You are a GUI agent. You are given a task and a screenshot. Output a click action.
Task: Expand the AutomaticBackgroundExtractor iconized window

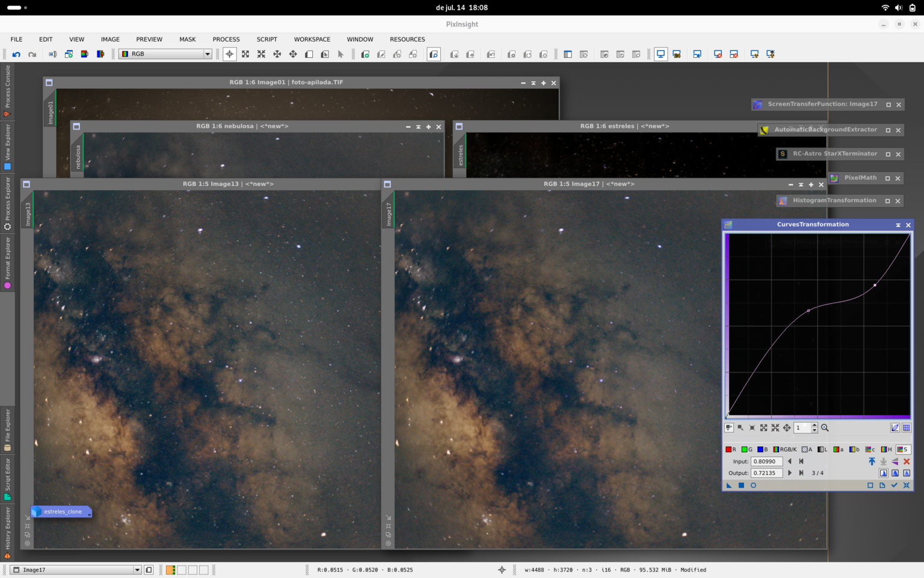tap(888, 130)
